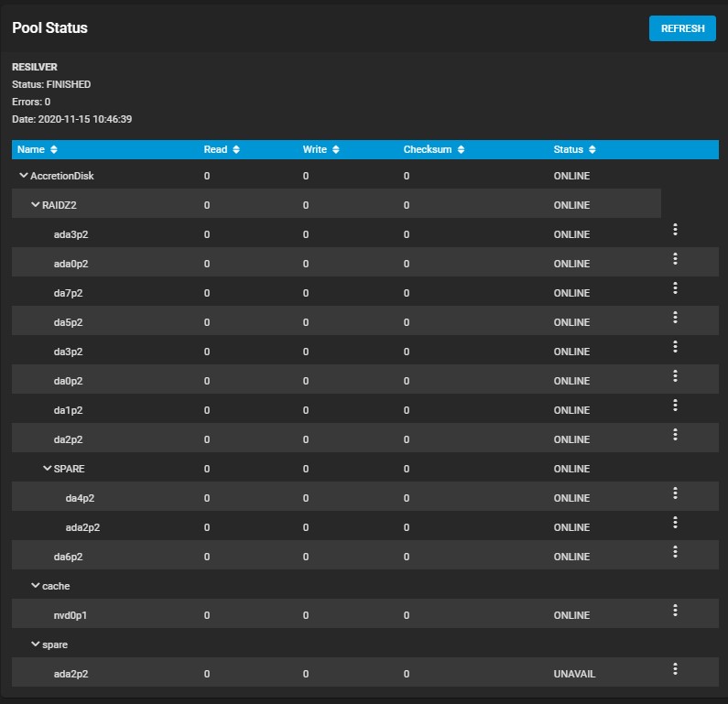The image size is (728, 704).
Task: Click ONLINE status of uppercase SPARE row
Action: [x=571, y=469]
